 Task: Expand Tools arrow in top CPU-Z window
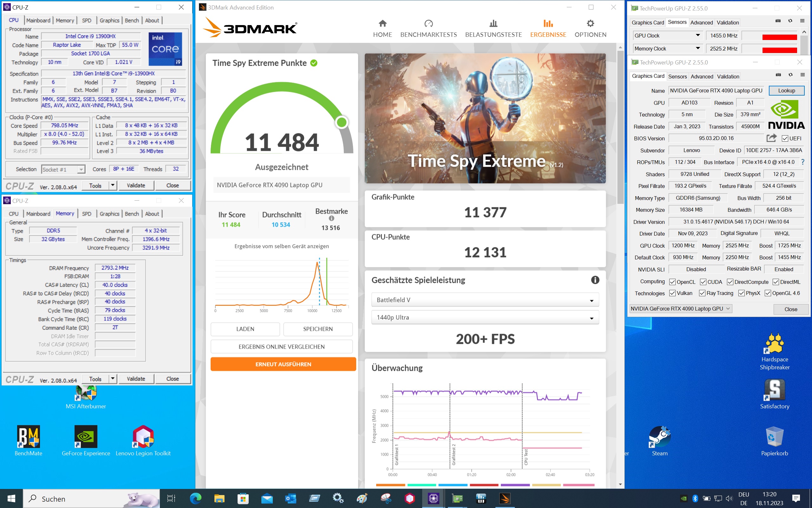(113, 185)
